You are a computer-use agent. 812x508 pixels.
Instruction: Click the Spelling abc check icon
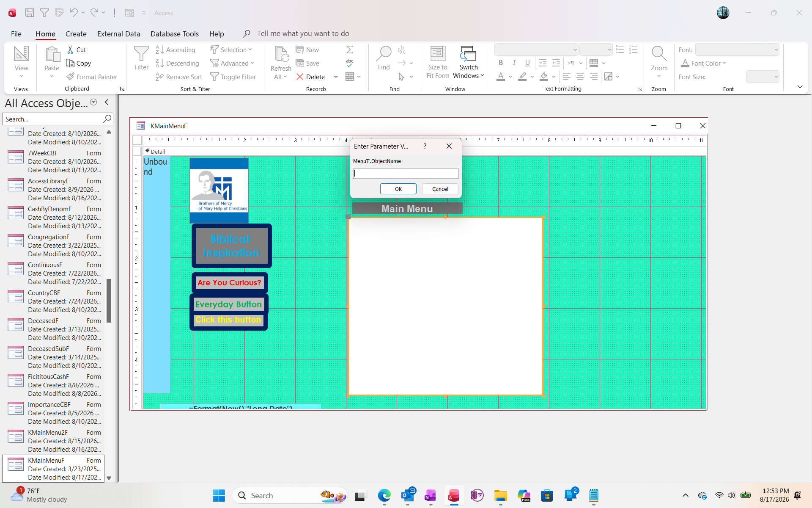click(350, 63)
